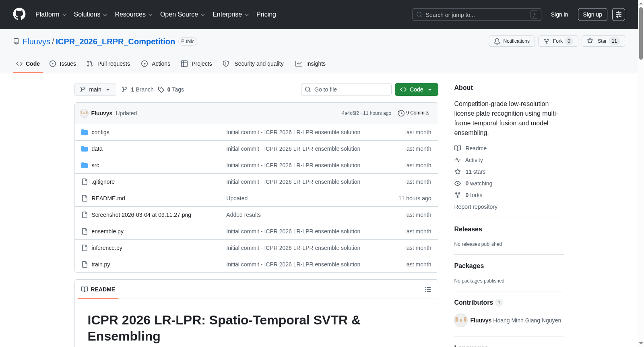
Task: Click the .gitignore file icon
Action: pyautogui.click(x=85, y=182)
